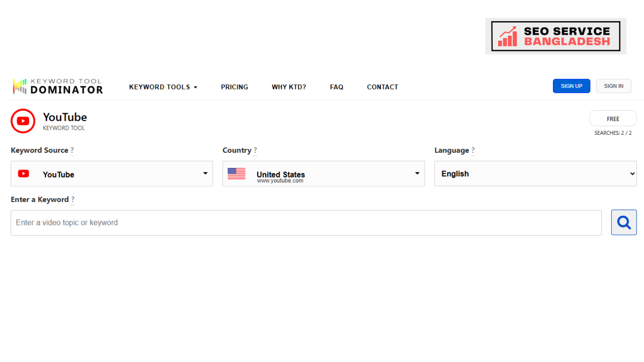Click the www.youtube.com text under United States
Image resolution: width=644 pixels, height=362 pixels.
280,180
